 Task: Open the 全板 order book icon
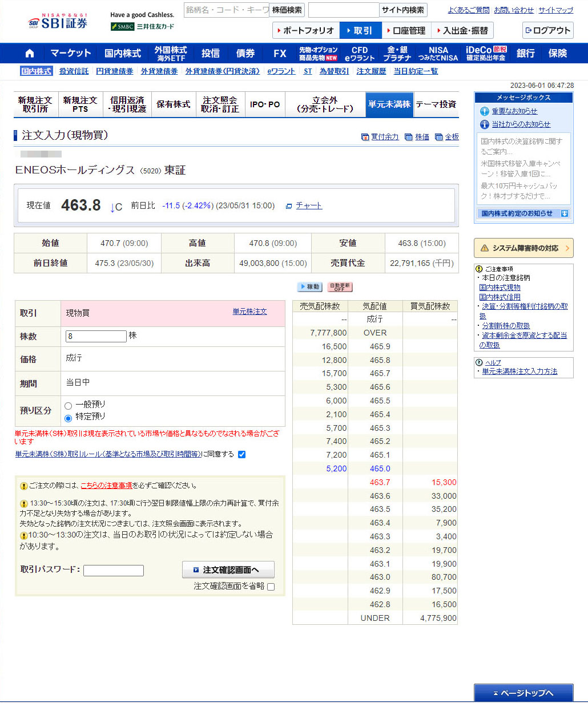(438, 137)
